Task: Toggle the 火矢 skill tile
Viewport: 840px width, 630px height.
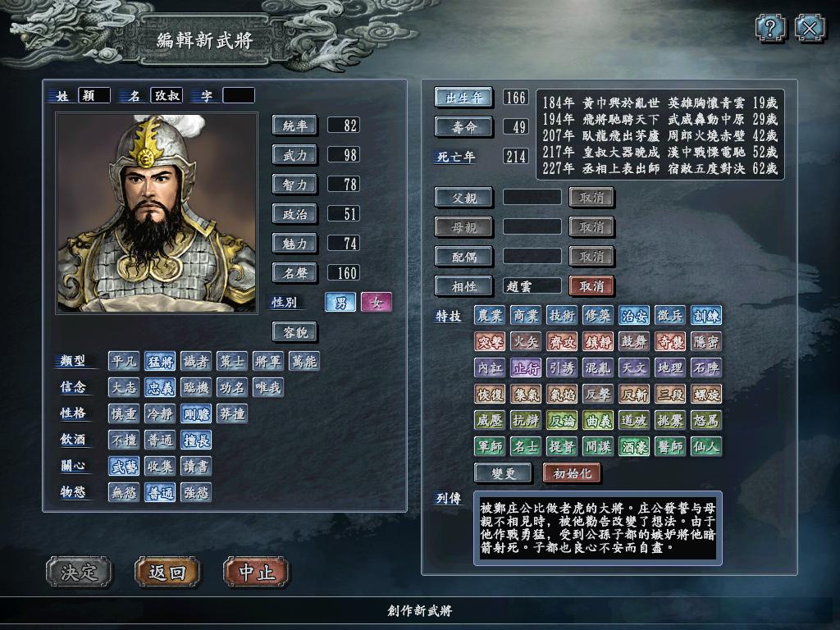Action: [526, 341]
